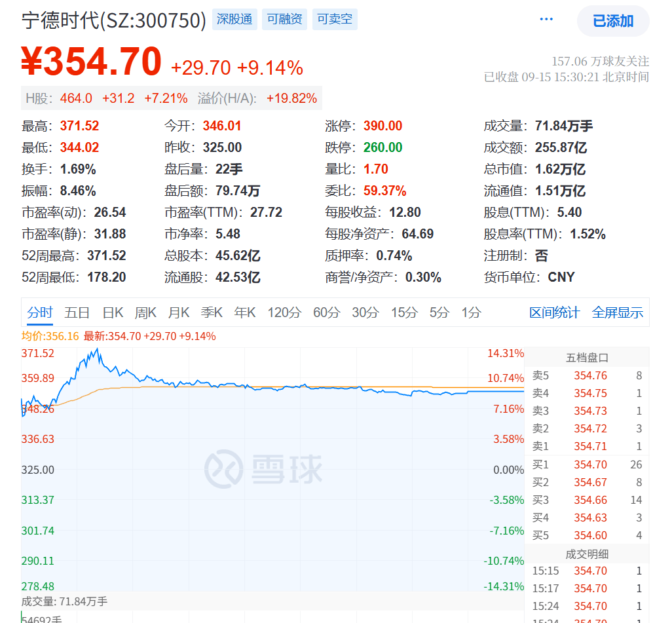Click the 市盈率(TTM) value 27.72

(x=266, y=212)
